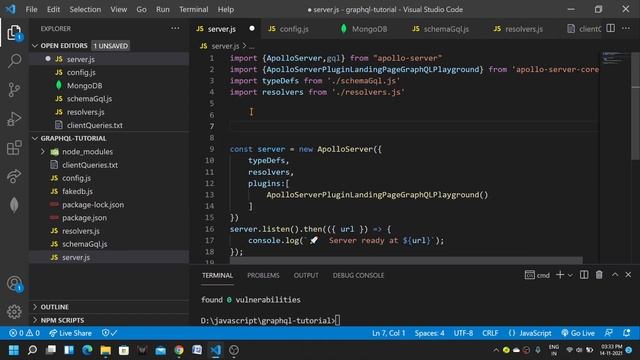Open the Run and Debug view

[14, 119]
